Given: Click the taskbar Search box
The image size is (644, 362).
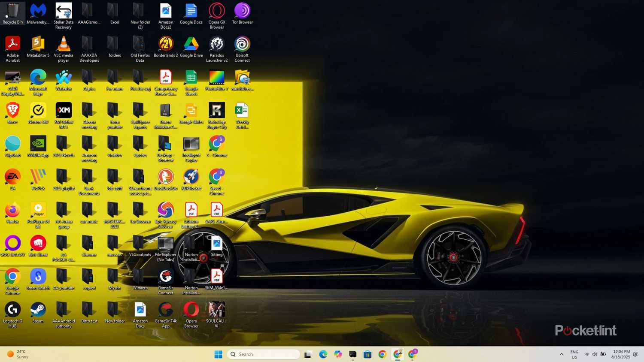Looking at the screenshot, I should coord(264,354).
